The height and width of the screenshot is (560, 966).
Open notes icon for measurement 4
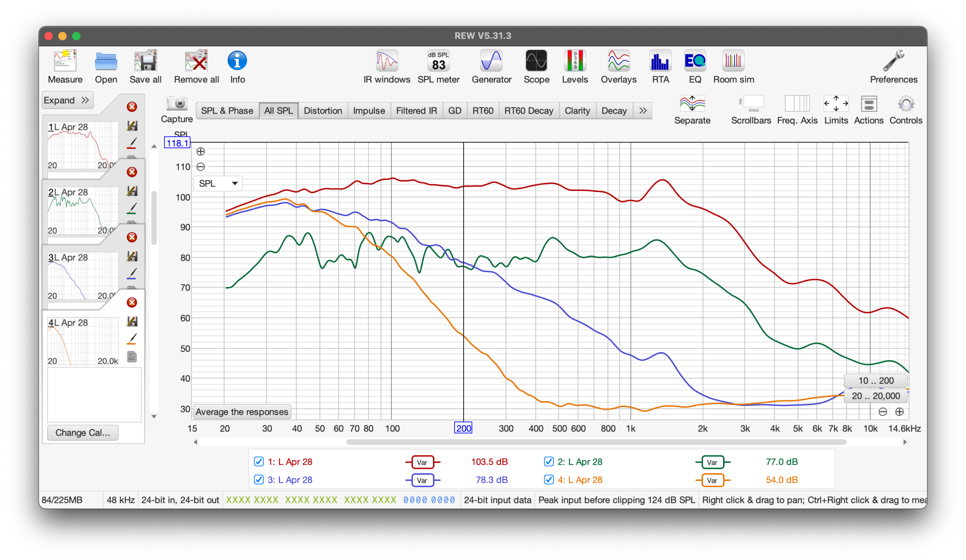[132, 357]
